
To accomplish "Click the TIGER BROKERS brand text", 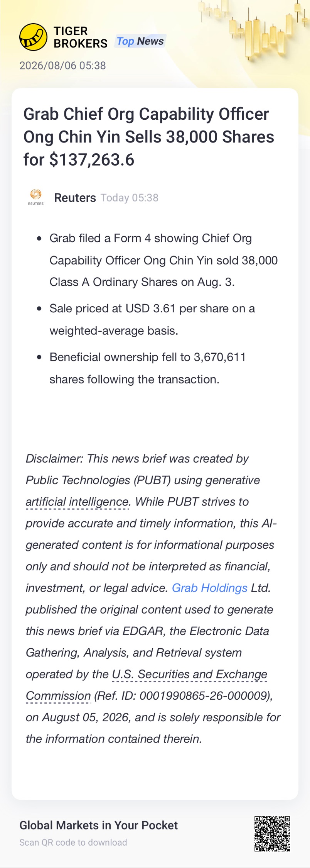I will 80,37.
